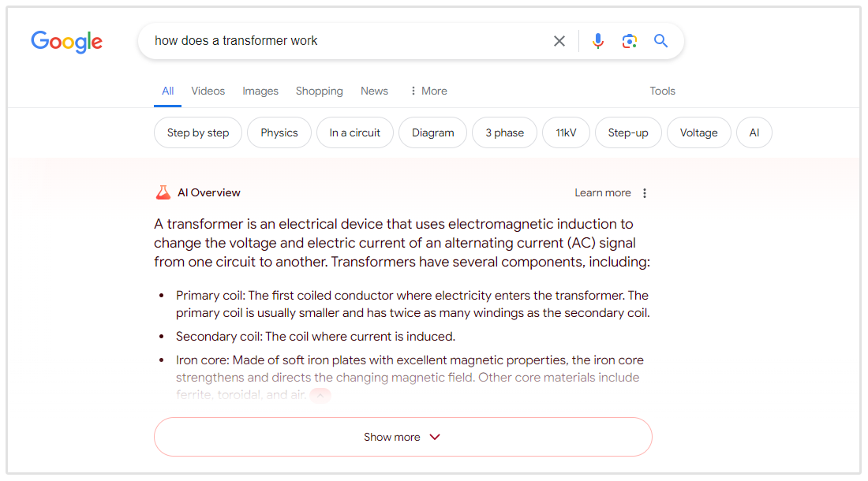Select the 'Diagram' suggestion chip
Image resolution: width=868 pixels, height=481 pixels.
pos(432,132)
